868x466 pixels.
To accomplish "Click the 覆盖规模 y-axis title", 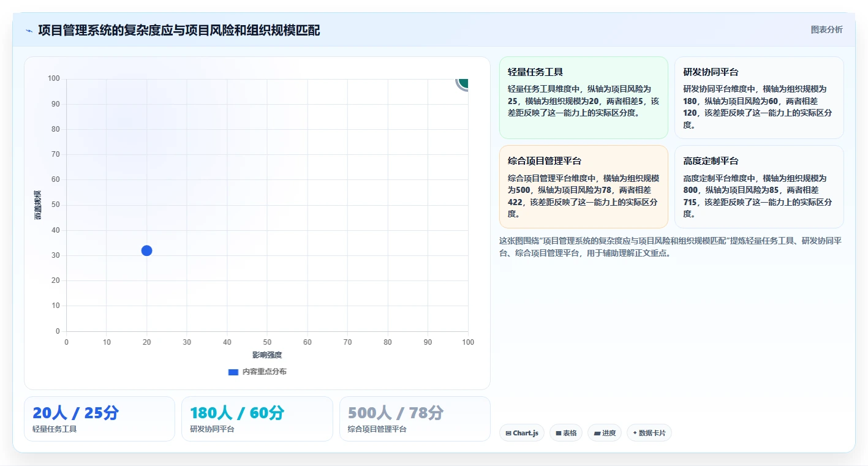I will (38, 205).
